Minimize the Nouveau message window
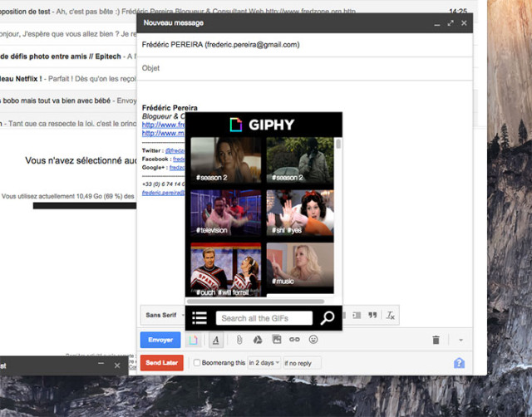 [437, 23]
